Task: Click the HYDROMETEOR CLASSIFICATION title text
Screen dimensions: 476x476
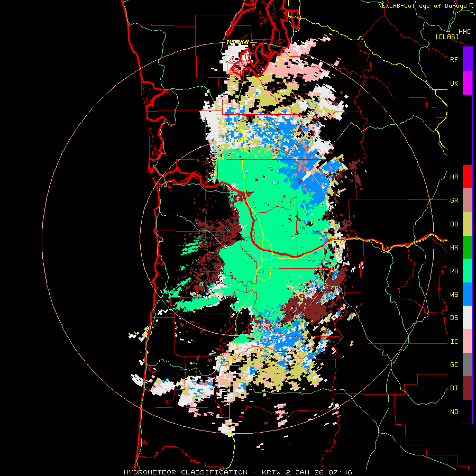Action: [186, 472]
